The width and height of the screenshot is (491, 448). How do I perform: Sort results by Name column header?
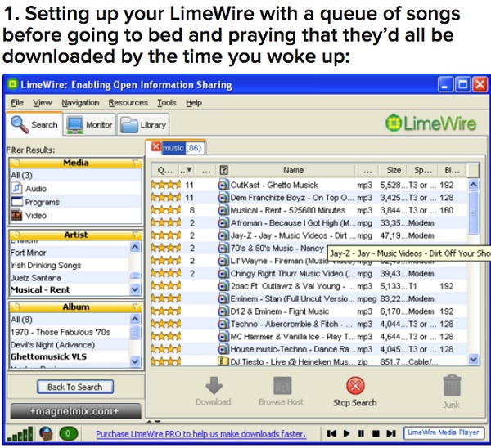pyautogui.click(x=293, y=170)
